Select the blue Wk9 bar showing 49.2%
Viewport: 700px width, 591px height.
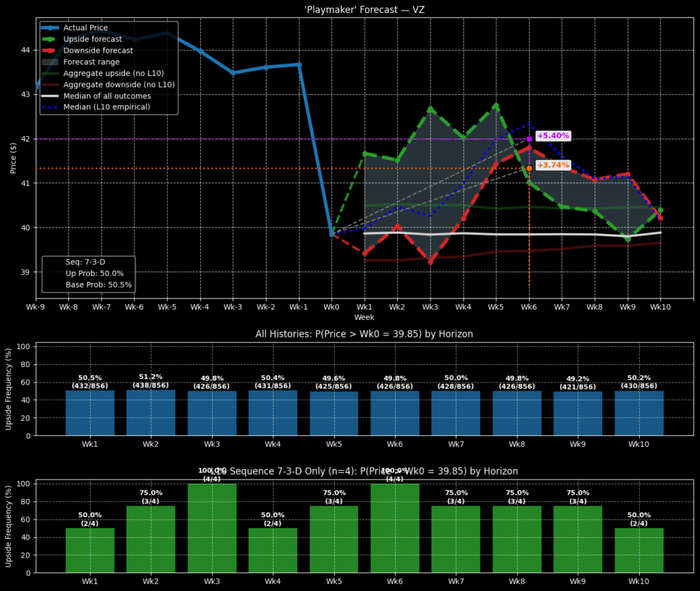[578, 413]
